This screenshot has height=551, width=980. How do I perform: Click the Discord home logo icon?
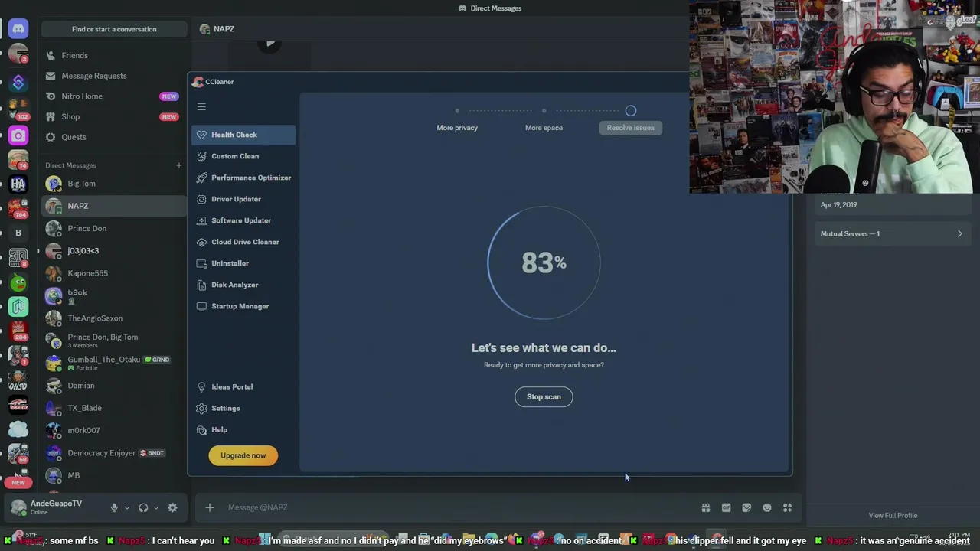click(x=18, y=29)
